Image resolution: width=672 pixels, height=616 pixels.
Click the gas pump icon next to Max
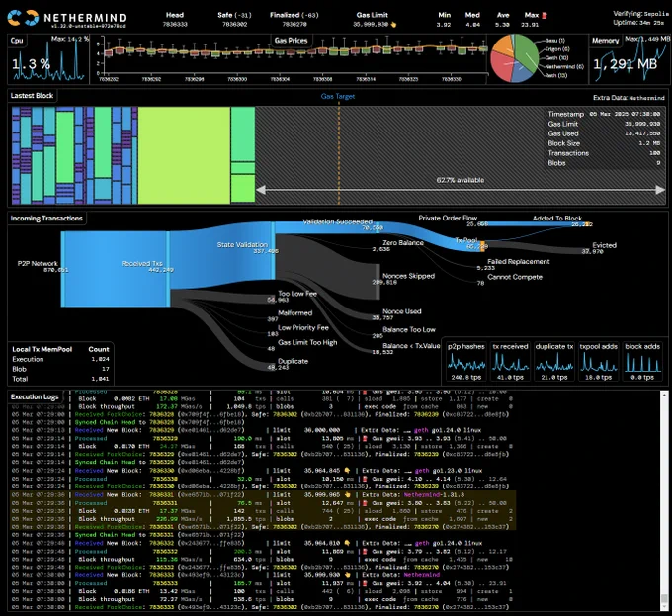click(x=545, y=15)
